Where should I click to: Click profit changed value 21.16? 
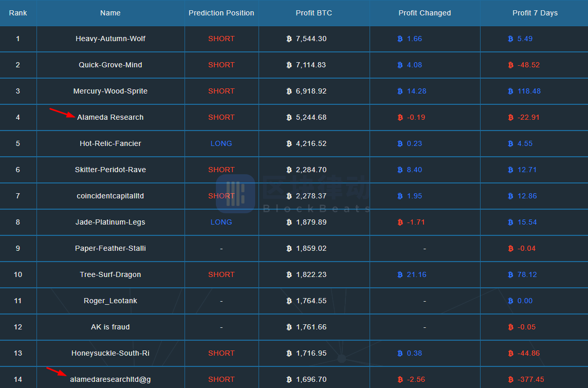point(416,275)
